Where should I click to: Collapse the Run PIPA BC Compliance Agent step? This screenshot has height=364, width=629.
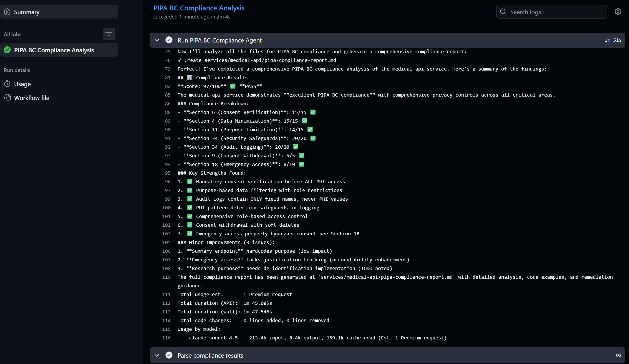[157, 40]
